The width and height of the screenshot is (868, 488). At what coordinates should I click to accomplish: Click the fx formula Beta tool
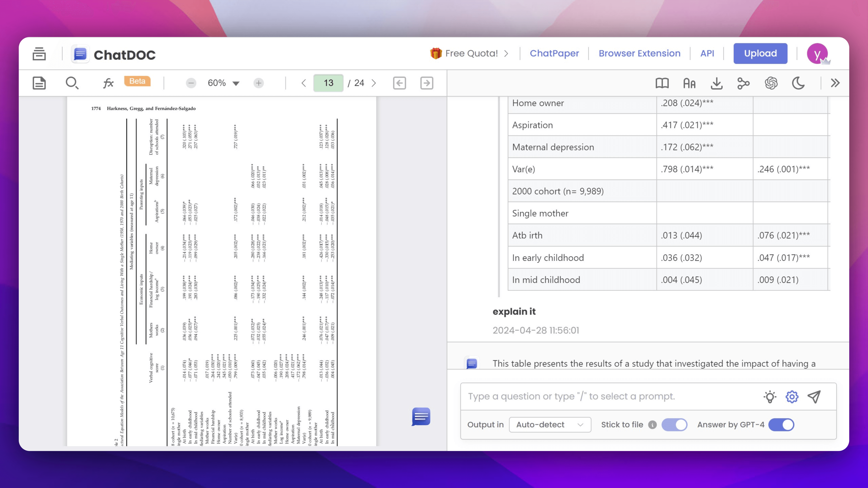(x=108, y=83)
